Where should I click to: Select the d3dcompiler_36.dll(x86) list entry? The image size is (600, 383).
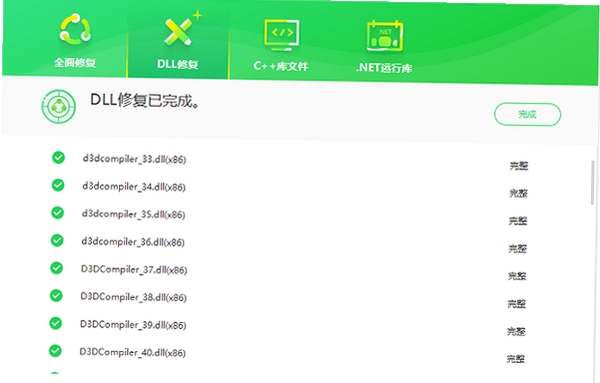[133, 242]
